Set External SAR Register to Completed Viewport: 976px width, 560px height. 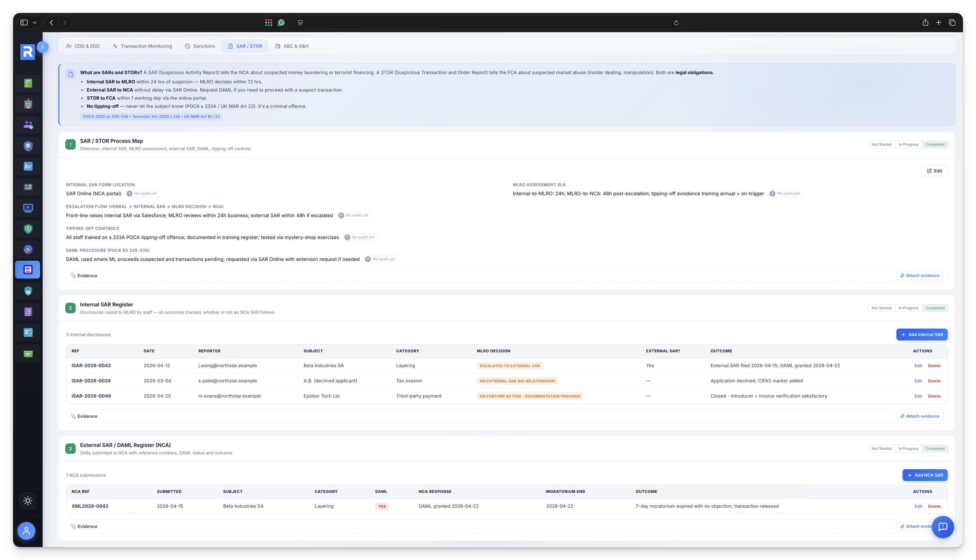(935, 448)
